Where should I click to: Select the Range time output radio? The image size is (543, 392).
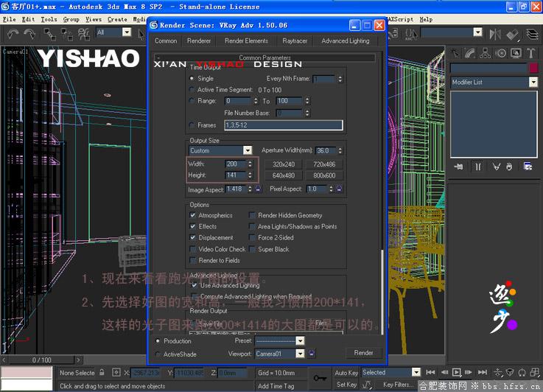click(x=192, y=101)
